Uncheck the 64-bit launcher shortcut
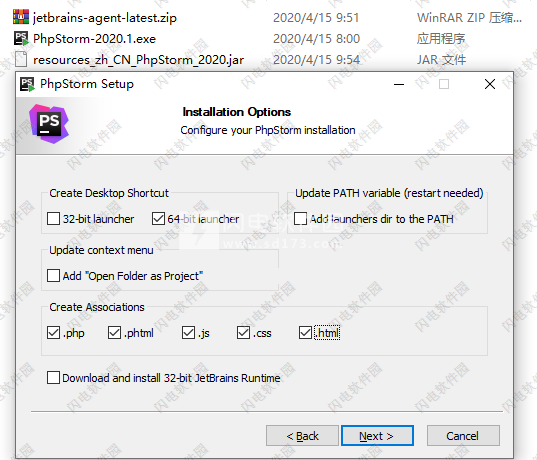Viewport: 537px width, 460px height. 158,219
